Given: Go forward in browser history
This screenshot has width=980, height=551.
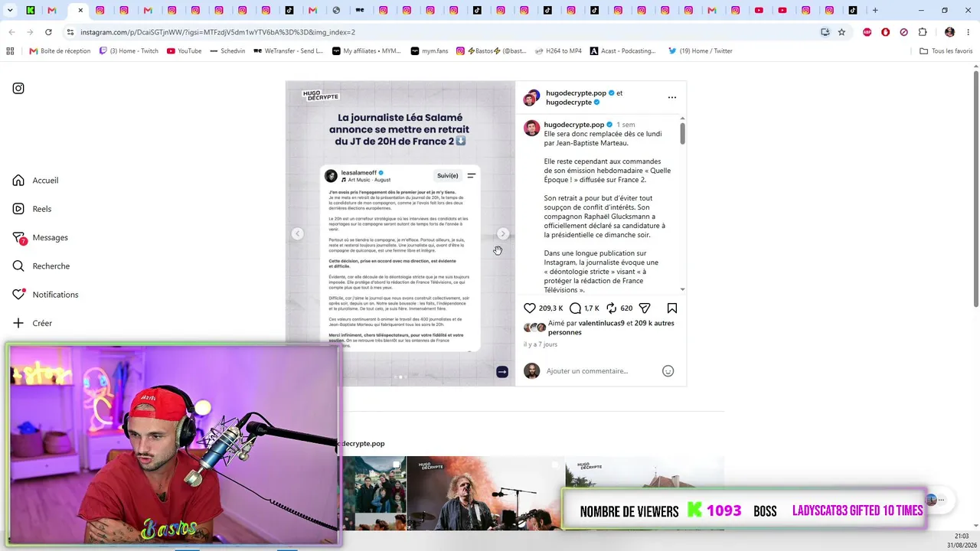Looking at the screenshot, I should (30, 32).
